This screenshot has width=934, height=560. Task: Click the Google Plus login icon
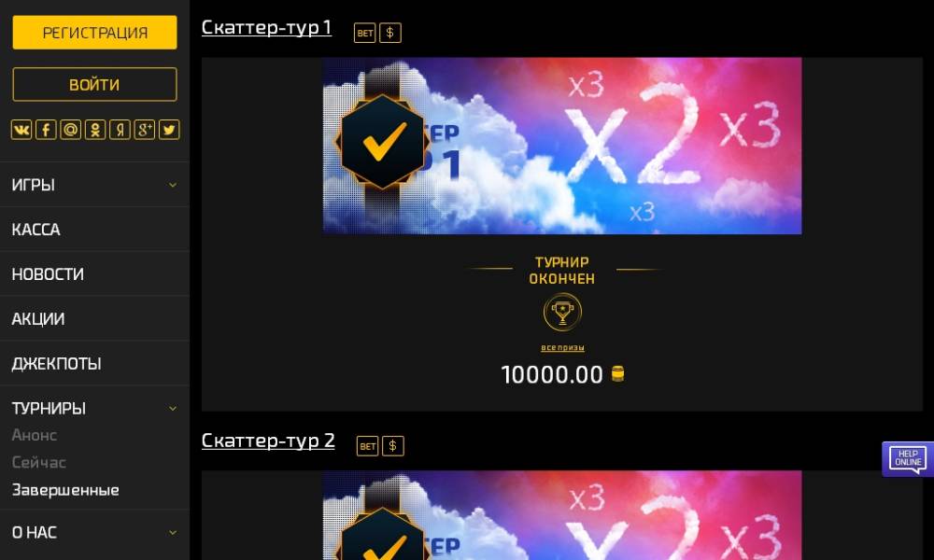coord(144,129)
